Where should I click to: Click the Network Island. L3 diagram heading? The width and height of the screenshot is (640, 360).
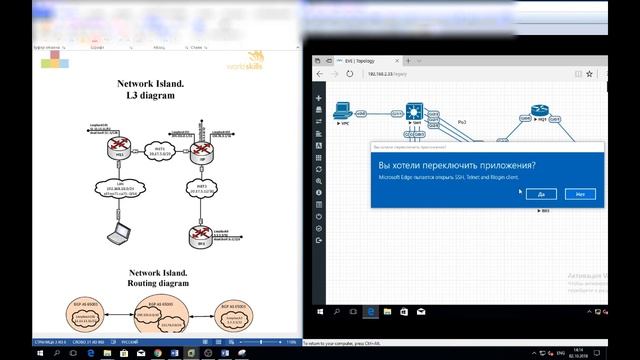tap(151, 89)
